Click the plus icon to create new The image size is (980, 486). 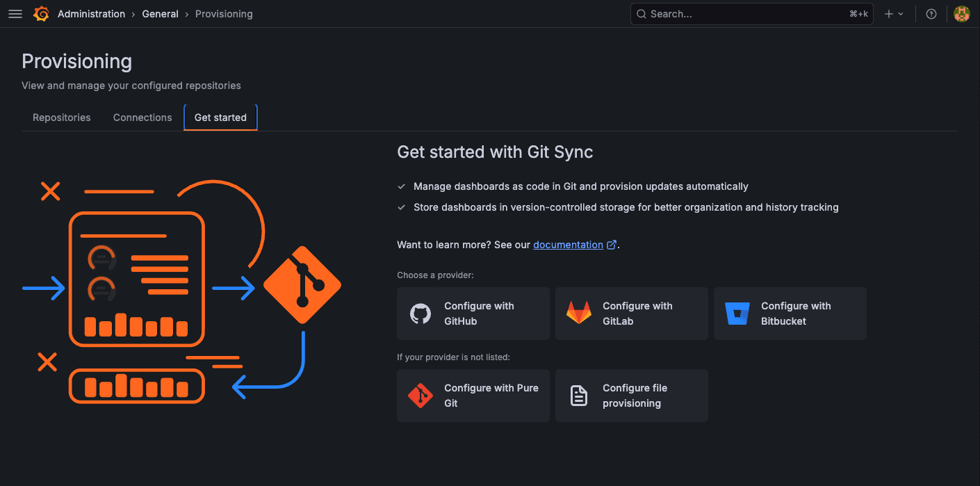(x=889, y=13)
